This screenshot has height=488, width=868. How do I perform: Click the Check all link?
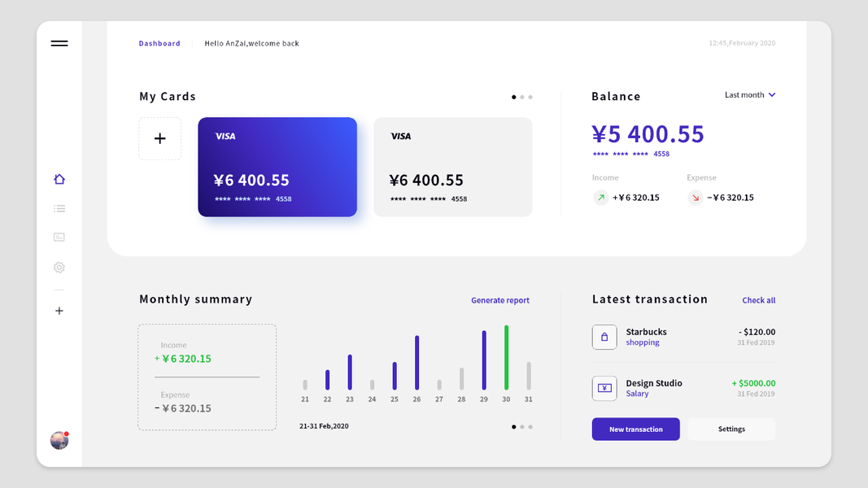tap(758, 300)
